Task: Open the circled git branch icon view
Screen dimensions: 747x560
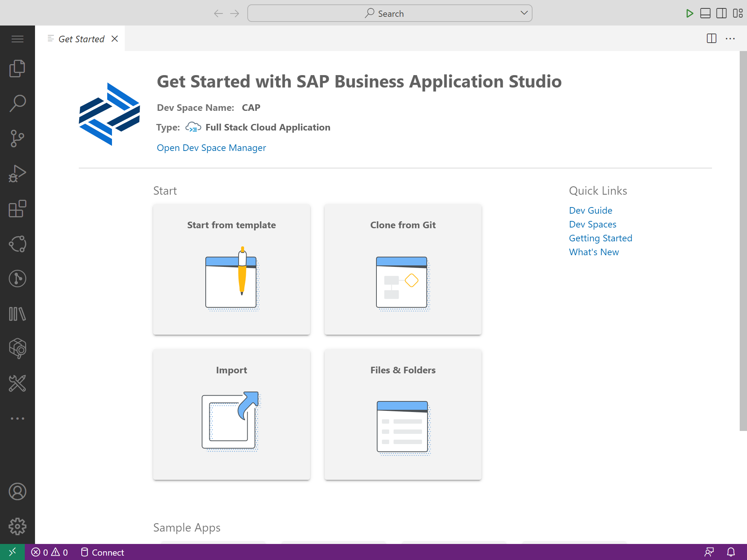Action: 17,279
